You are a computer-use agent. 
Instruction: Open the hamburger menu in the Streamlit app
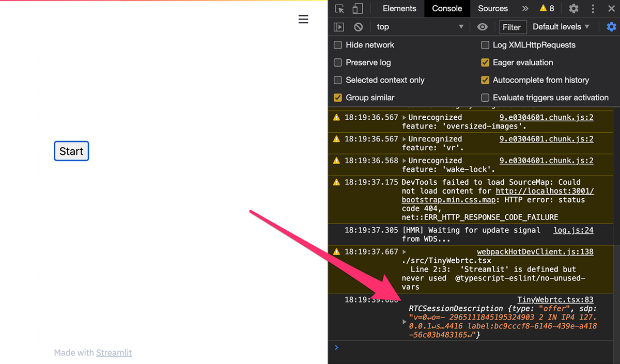pyautogui.click(x=303, y=20)
